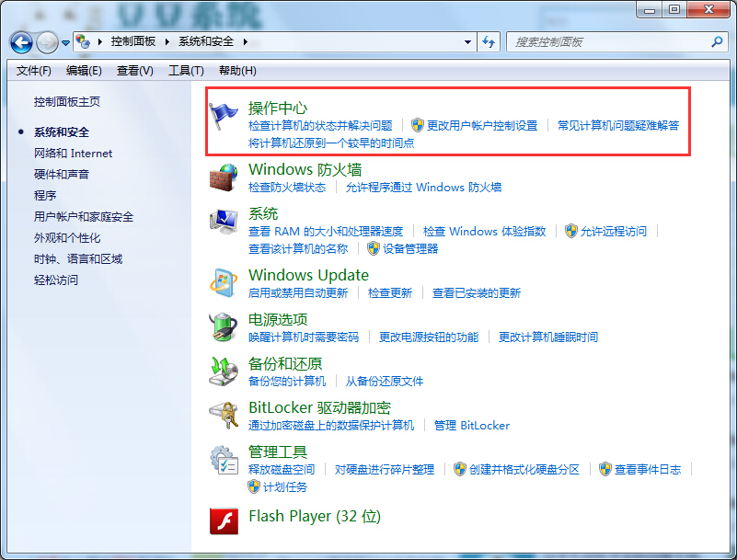Click 控制面板 in the address breadcrumb
737x560 pixels.
(x=133, y=41)
